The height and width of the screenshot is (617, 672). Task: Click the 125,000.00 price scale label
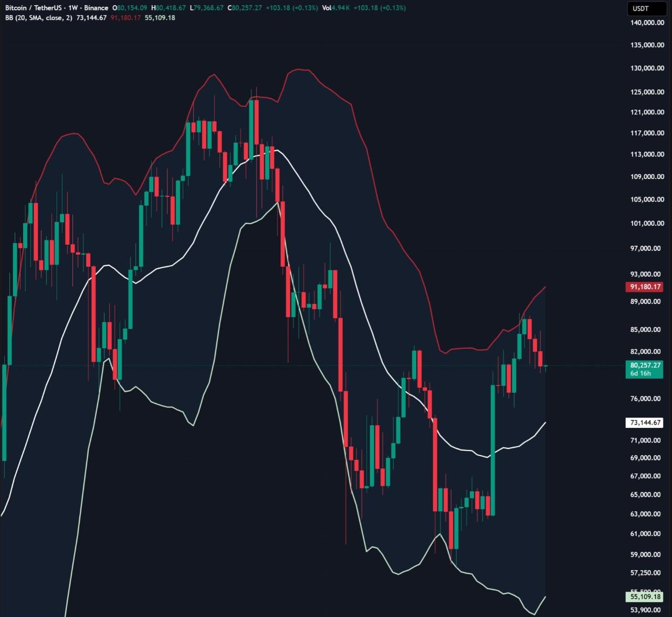pos(647,92)
